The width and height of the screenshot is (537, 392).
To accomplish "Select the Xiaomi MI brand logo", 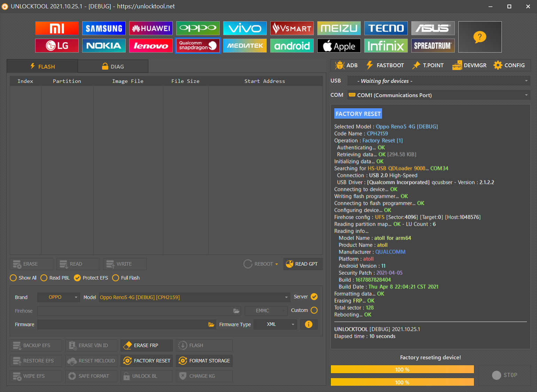I will tap(57, 28).
